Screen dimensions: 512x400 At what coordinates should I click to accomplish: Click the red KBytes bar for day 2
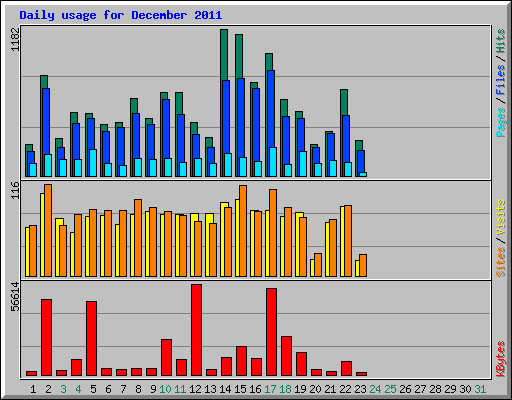point(46,337)
